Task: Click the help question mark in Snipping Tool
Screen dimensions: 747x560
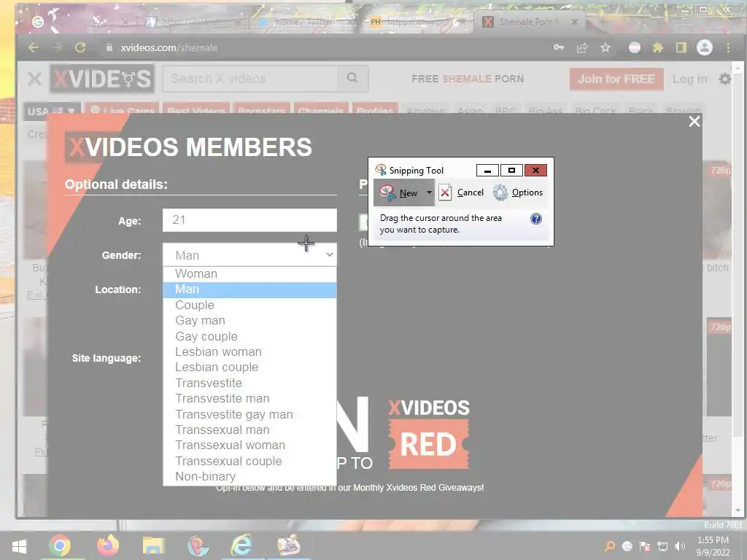Action: pyautogui.click(x=536, y=219)
